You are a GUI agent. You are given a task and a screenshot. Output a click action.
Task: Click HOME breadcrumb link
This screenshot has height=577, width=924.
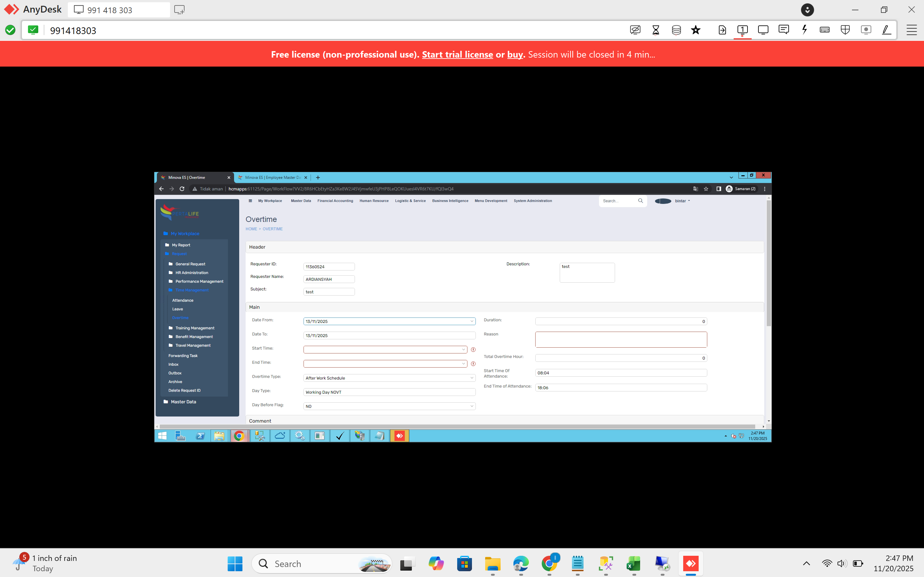click(x=251, y=229)
